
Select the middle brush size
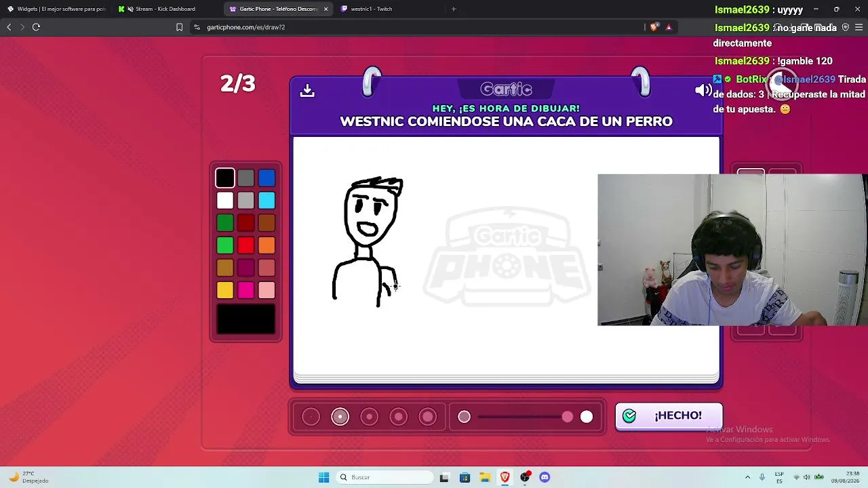(369, 417)
